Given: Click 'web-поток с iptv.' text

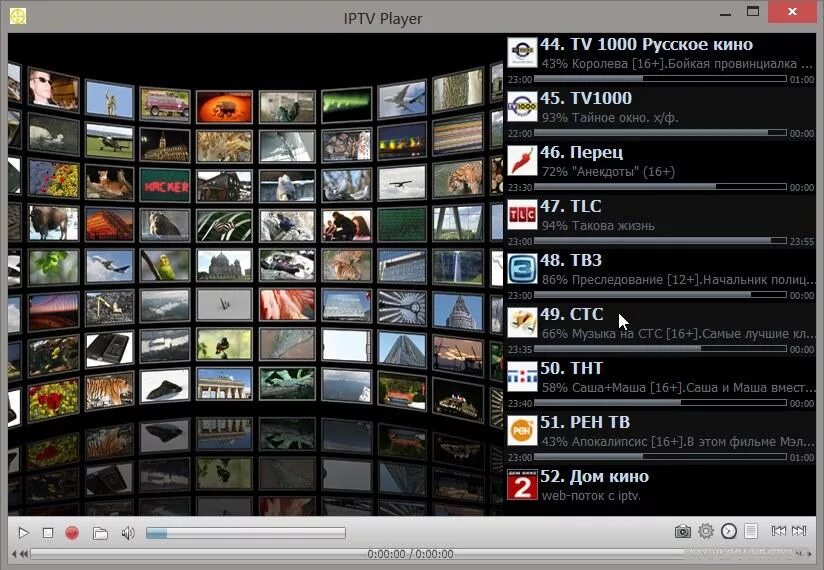Looking at the screenshot, I should coord(591,496).
